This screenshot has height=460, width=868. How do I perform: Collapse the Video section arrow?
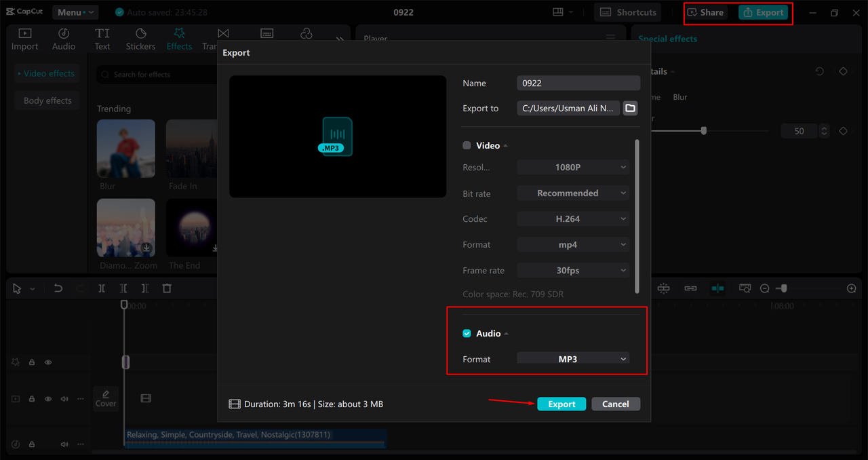[x=506, y=146]
